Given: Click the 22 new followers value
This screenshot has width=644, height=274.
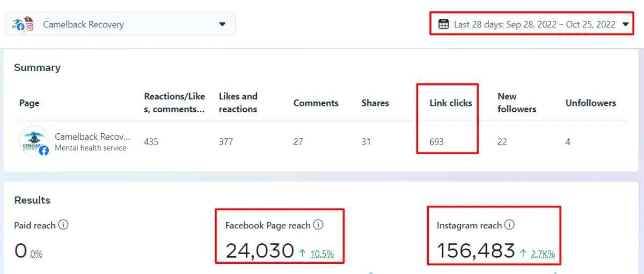Looking at the screenshot, I should (502, 142).
